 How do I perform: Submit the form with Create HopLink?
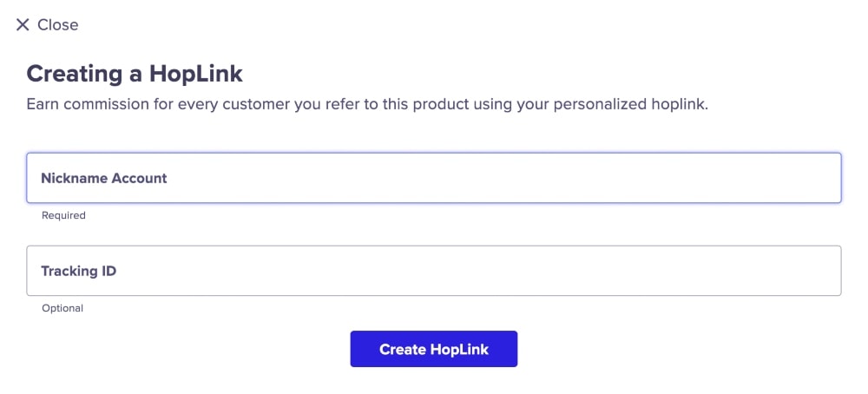[x=434, y=349]
